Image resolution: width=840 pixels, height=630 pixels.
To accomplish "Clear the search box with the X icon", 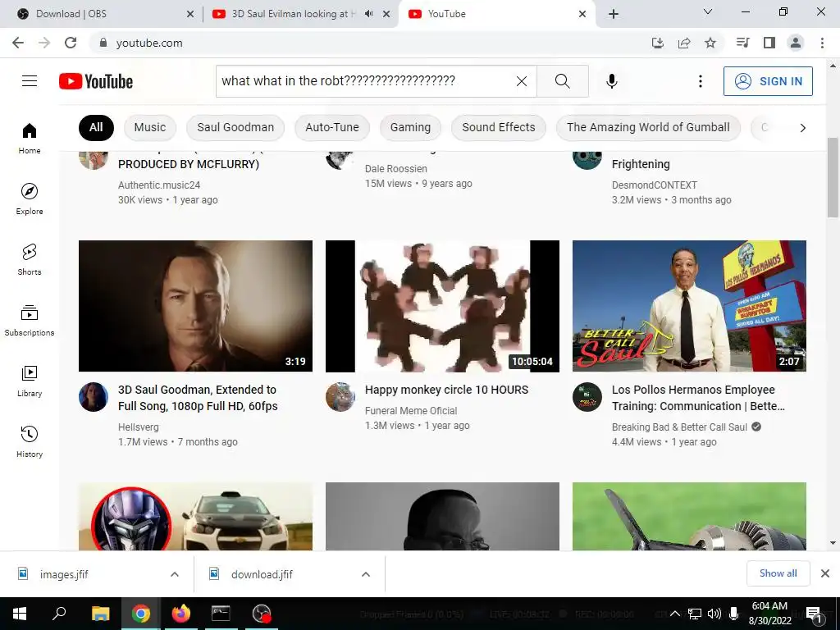I will (521, 81).
